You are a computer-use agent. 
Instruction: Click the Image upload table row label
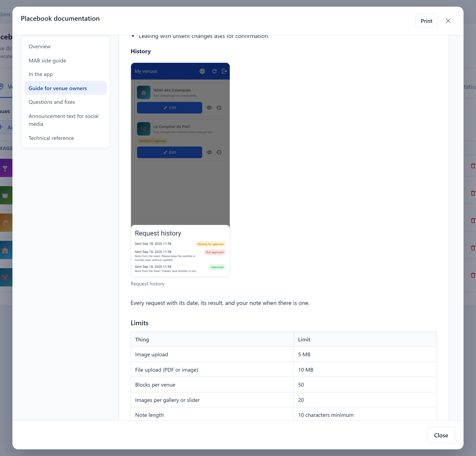click(152, 354)
